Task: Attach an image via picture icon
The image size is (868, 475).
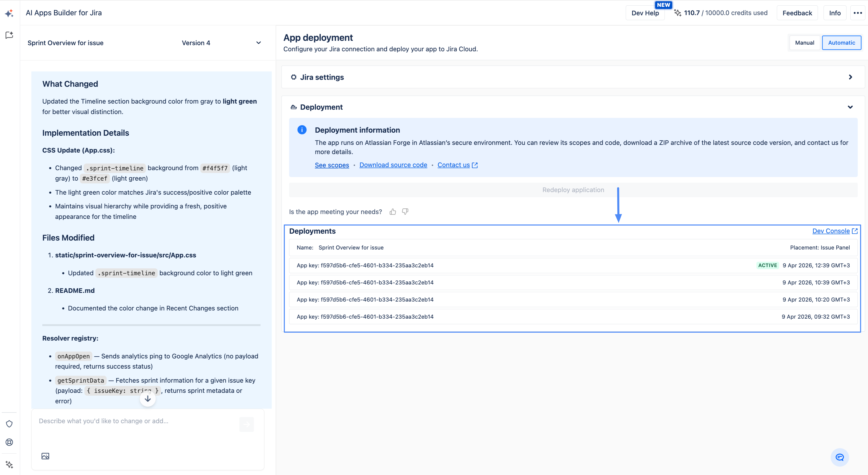Action: tap(45, 456)
